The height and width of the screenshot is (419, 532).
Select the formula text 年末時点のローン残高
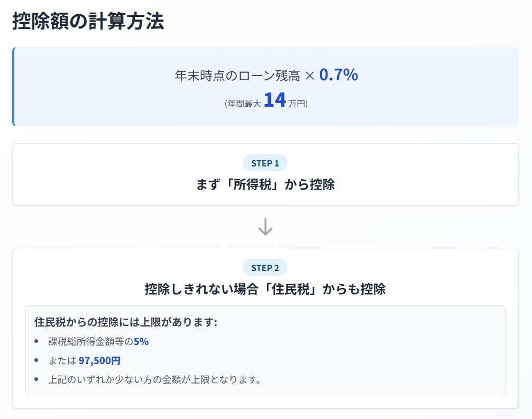(x=237, y=76)
